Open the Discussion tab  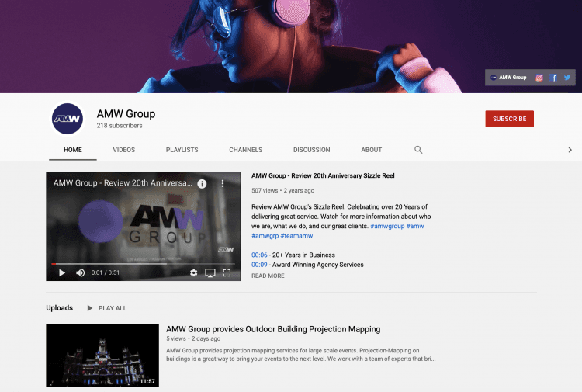[311, 150]
